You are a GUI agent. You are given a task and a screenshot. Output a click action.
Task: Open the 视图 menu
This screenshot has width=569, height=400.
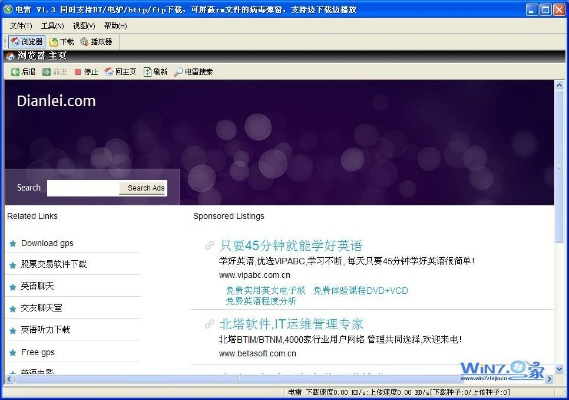[84, 26]
